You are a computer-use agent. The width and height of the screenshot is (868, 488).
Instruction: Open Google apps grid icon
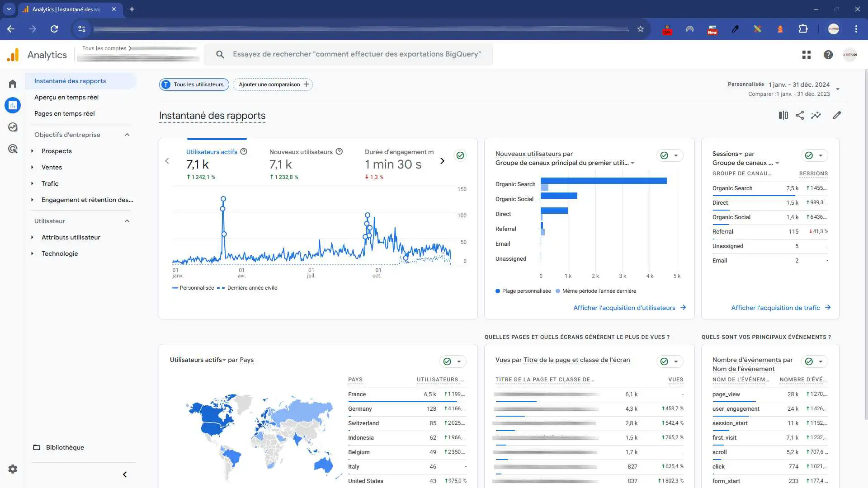pos(807,55)
